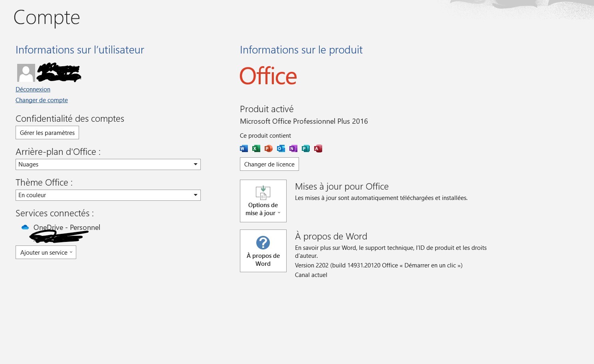Click the Confidentialité des comptes heading
Screen dimensions: 594x364
(70, 119)
